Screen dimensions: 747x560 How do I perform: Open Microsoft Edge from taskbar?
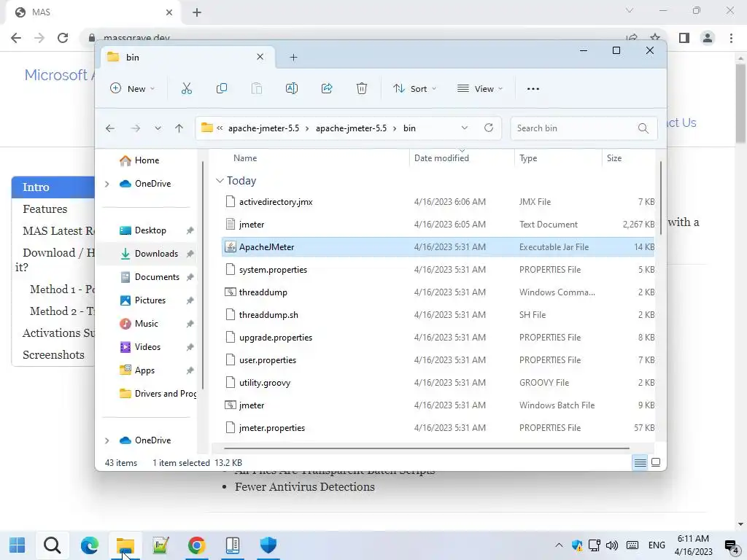coord(89,545)
